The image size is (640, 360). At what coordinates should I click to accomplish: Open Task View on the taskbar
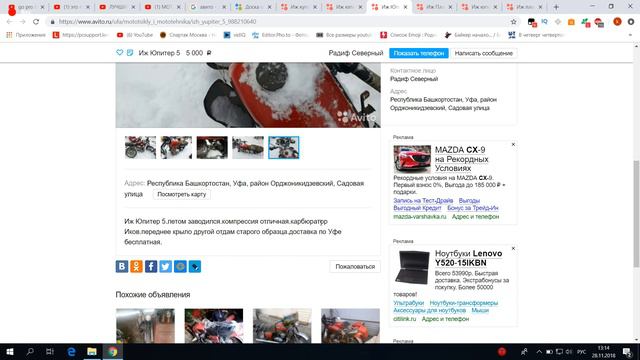(50, 351)
